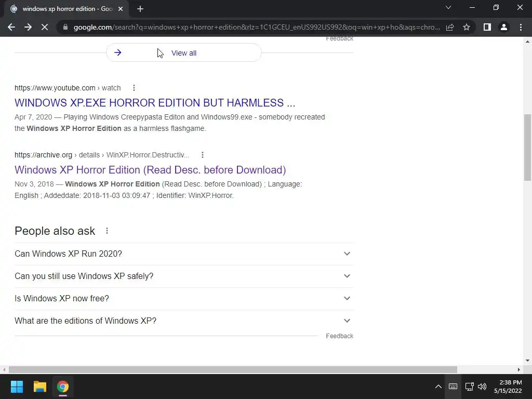Image resolution: width=532 pixels, height=399 pixels.
Task: Go forward to the next page
Action: point(28,27)
